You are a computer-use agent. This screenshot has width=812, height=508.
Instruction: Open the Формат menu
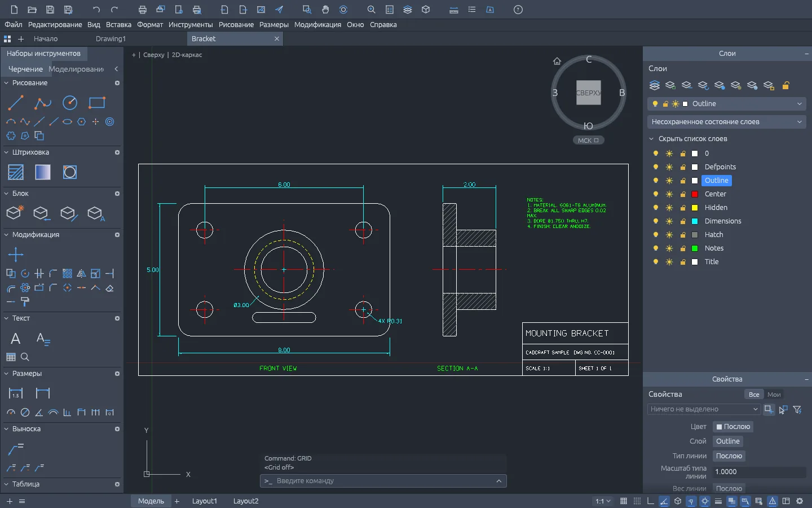coord(150,25)
